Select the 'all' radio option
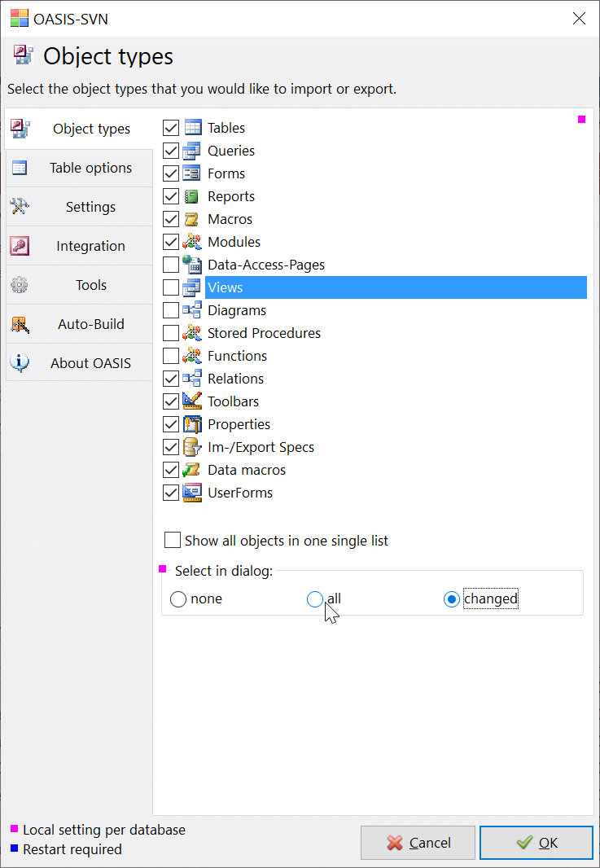Image resolution: width=600 pixels, height=868 pixels. coord(315,599)
